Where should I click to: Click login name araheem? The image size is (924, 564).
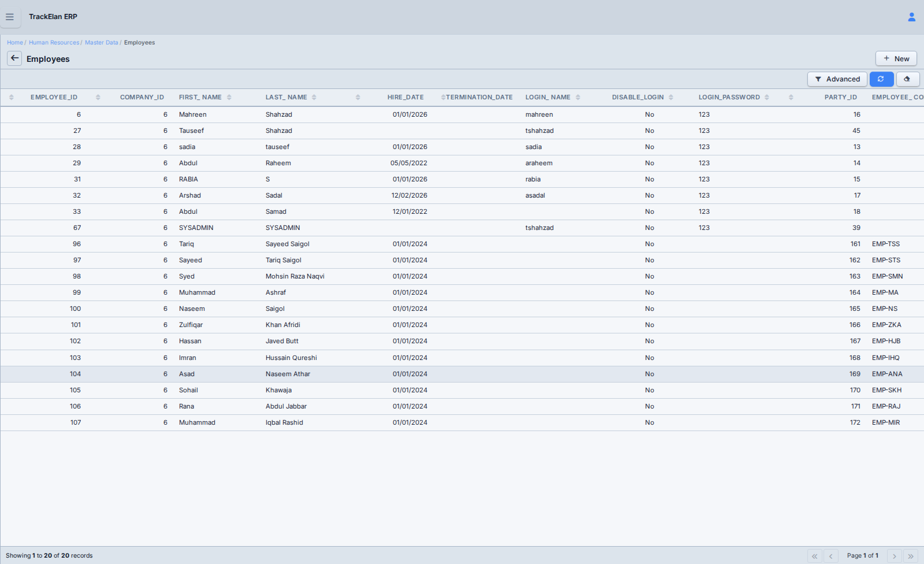point(539,163)
